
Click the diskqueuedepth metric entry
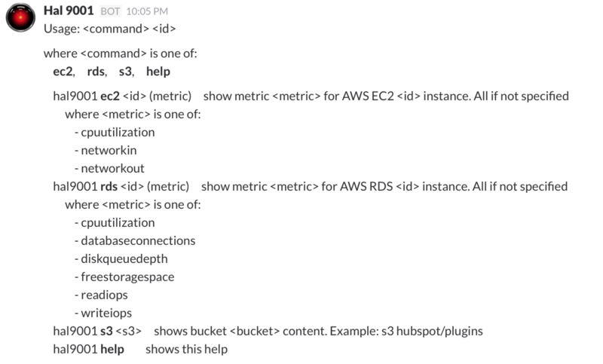pos(121,258)
